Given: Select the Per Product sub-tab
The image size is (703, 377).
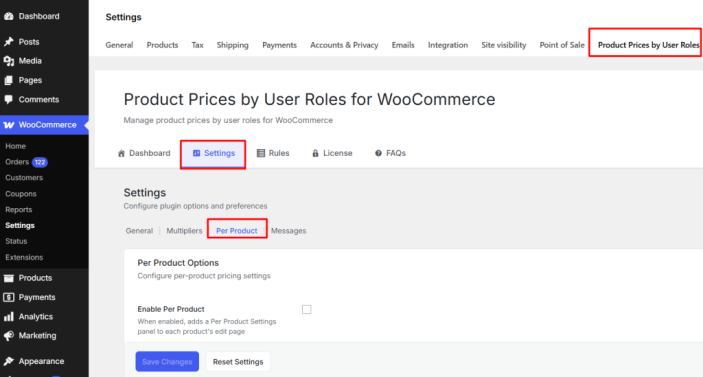Looking at the screenshot, I should tap(237, 231).
